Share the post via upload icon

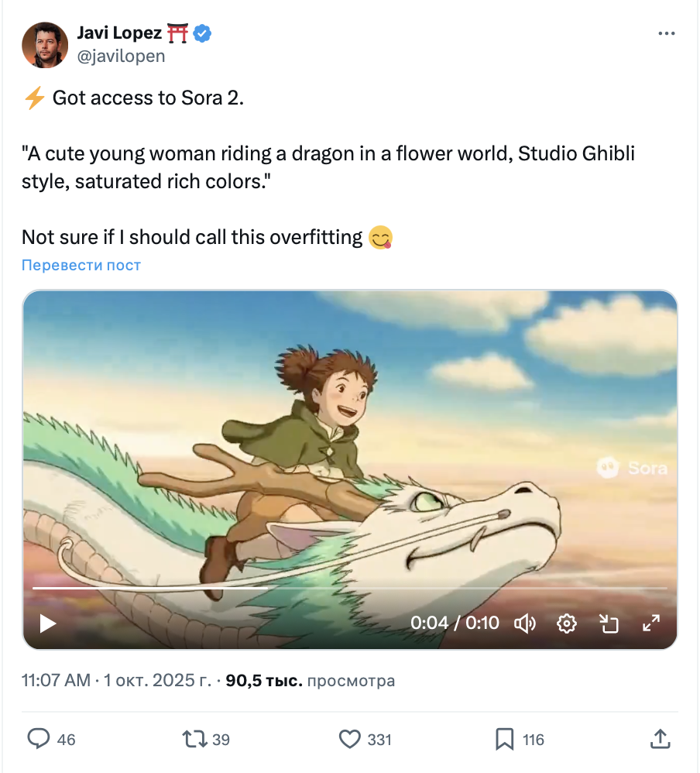660,739
